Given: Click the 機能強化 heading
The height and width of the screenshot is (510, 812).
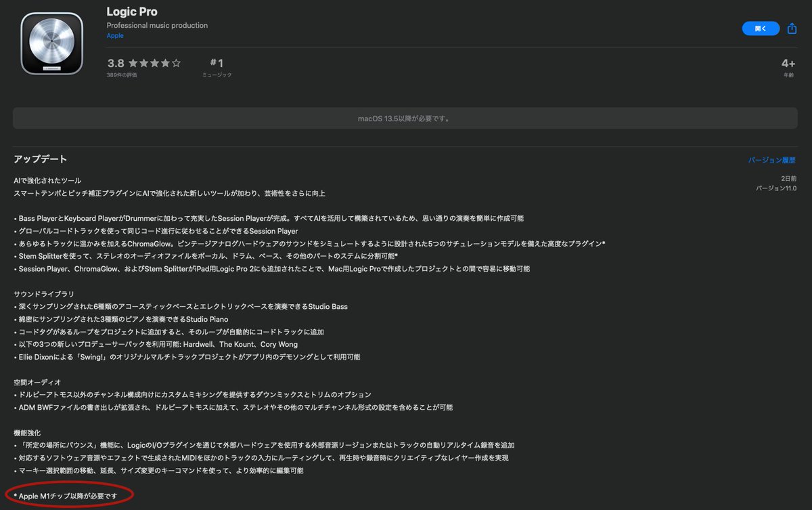Looking at the screenshot, I should click(27, 432).
